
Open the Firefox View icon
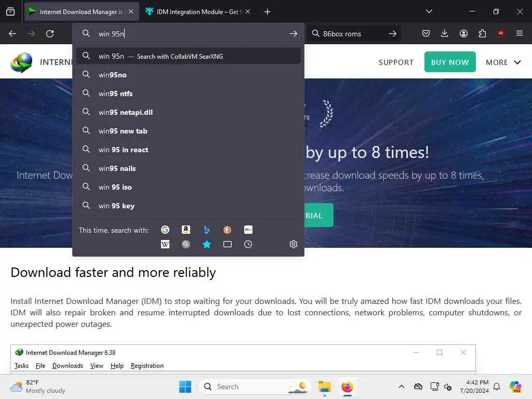click(10, 11)
